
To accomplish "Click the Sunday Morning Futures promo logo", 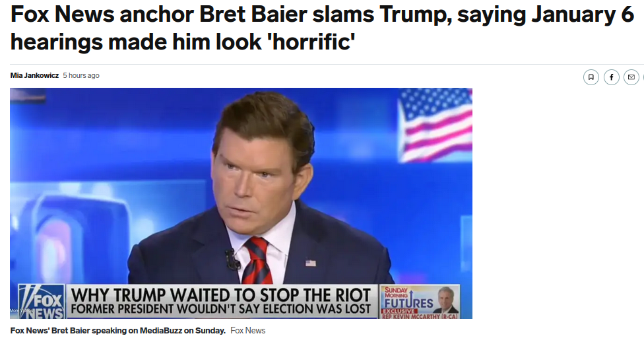I will pyautogui.click(x=408, y=298).
